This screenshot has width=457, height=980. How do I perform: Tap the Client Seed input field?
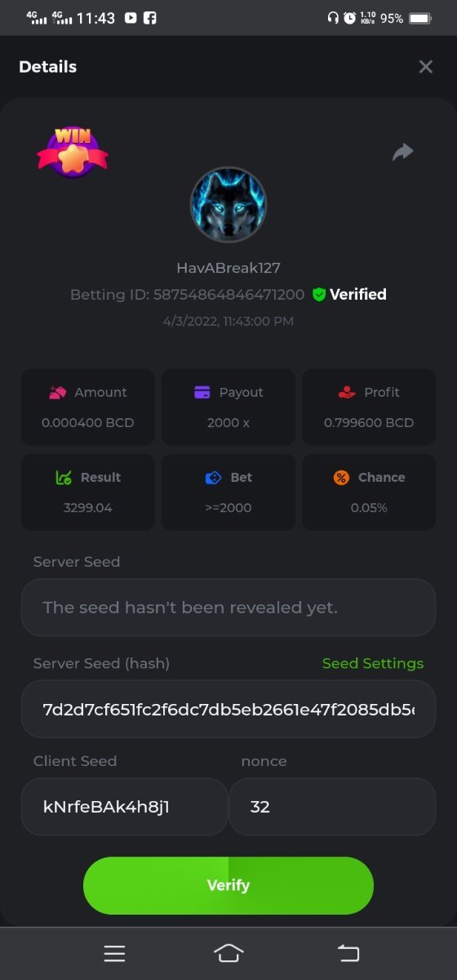124,807
